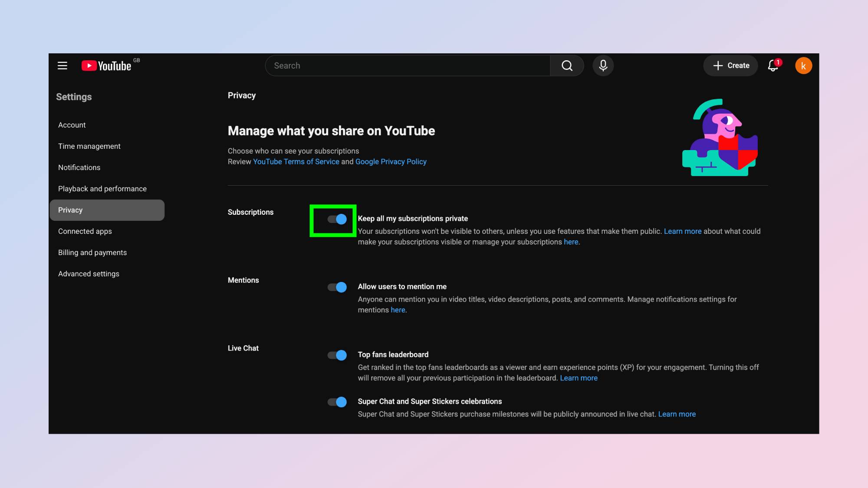Toggle Top fans leaderboard switch
868x488 pixels.
pyautogui.click(x=337, y=355)
